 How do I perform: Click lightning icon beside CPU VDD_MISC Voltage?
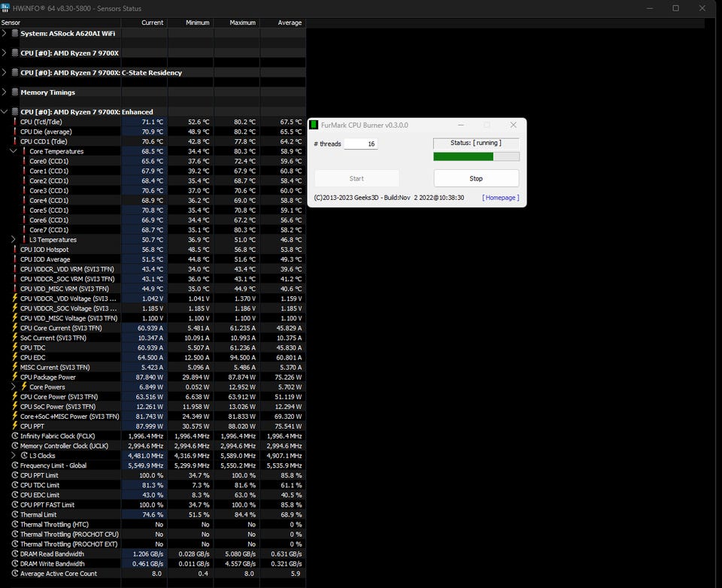point(15,318)
